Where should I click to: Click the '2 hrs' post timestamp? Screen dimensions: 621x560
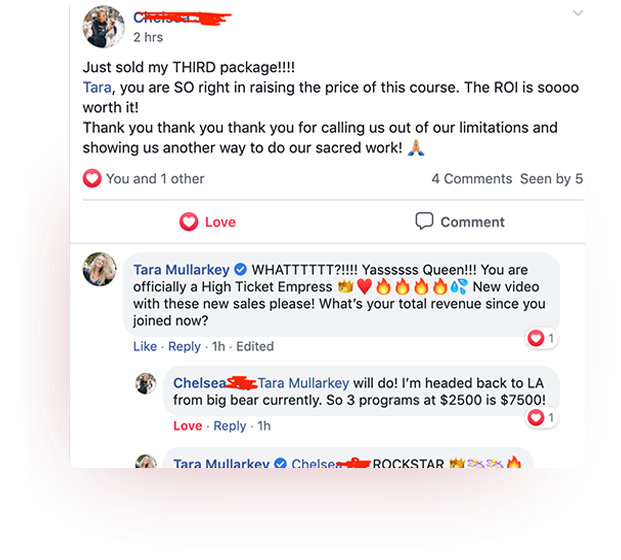[x=148, y=37]
